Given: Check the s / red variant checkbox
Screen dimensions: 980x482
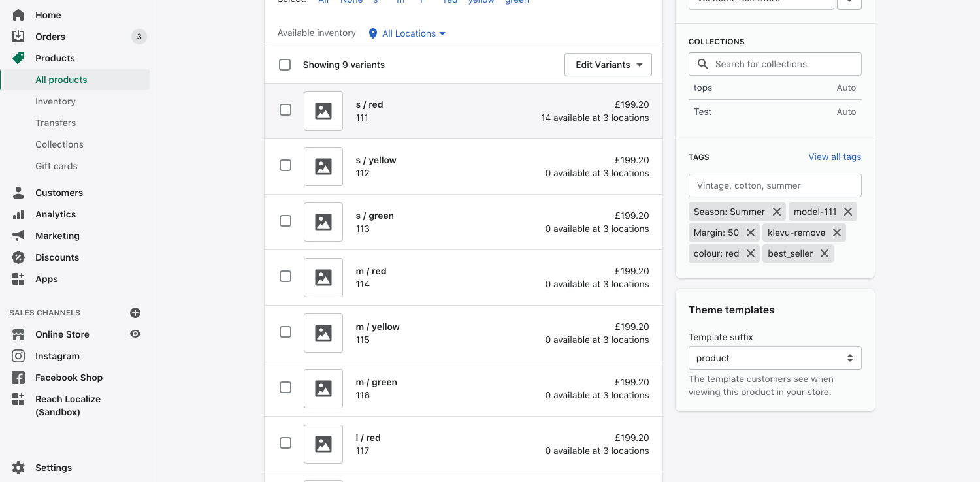Looking at the screenshot, I should coord(286,110).
